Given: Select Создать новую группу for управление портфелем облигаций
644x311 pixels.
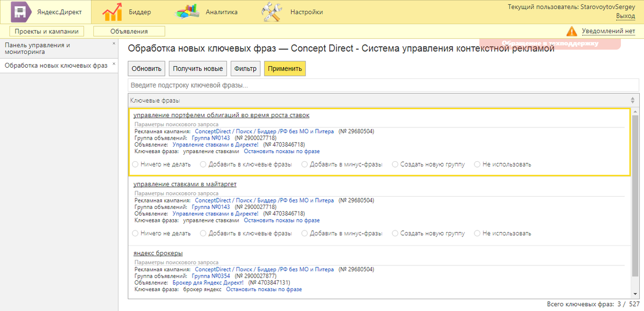Looking at the screenshot, I should click(x=396, y=164).
